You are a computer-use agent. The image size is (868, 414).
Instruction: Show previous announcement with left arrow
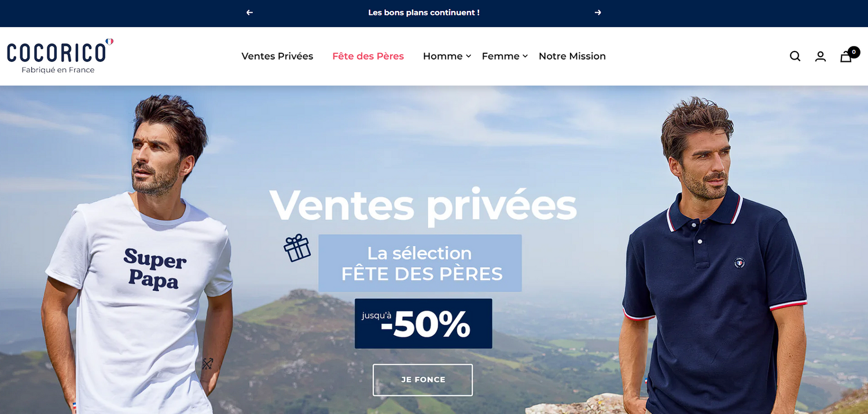[249, 13]
